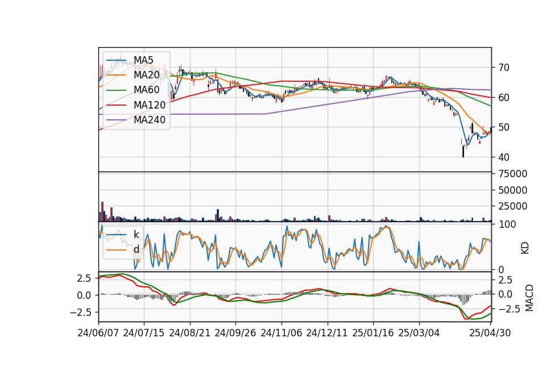This screenshot has height=392, width=546.
Task: Click the 24/07/15 date label
Action: tap(144, 333)
